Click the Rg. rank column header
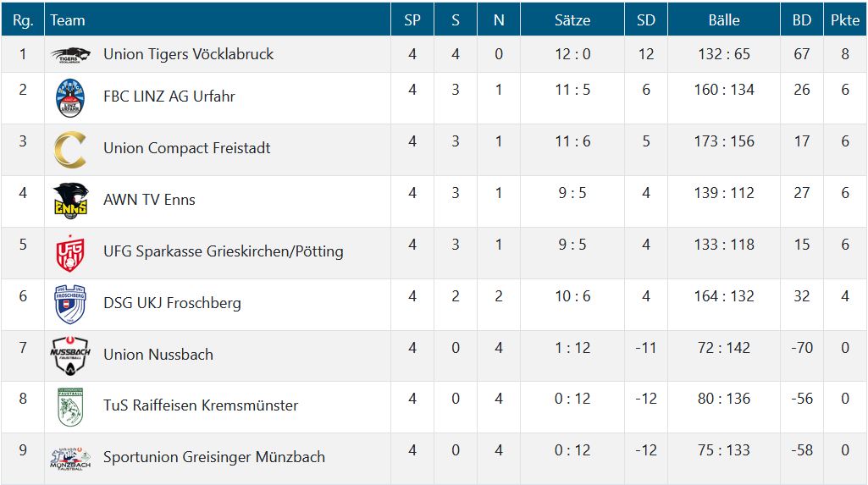The image size is (868, 485). pos(23,19)
